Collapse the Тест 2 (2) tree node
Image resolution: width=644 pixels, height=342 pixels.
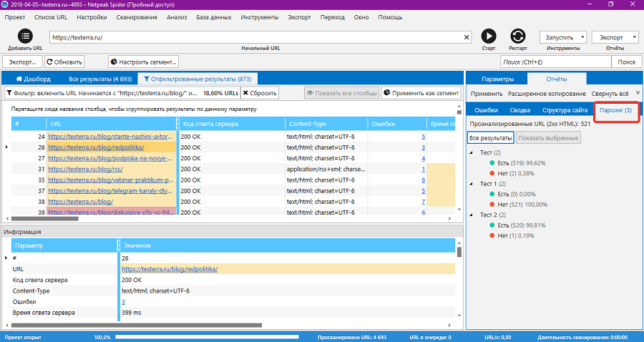click(x=471, y=215)
